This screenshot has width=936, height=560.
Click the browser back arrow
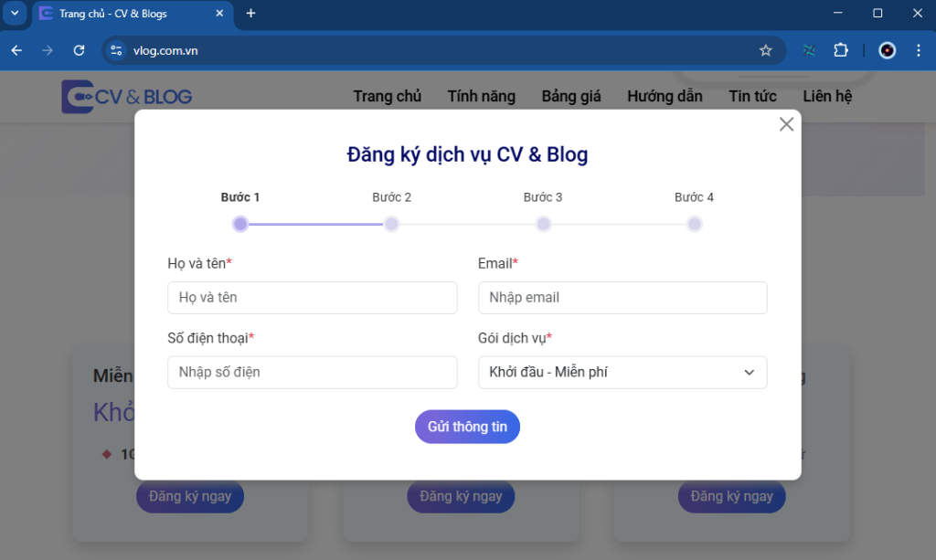pyautogui.click(x=16, y=50)
